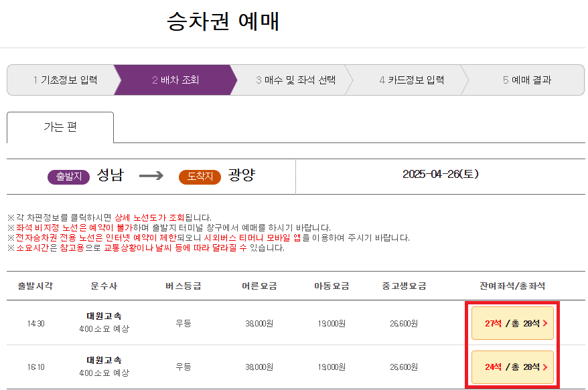Click the arrow between 성남 and 광양
This screenshot has height=390, width=588.
(151, 176)
